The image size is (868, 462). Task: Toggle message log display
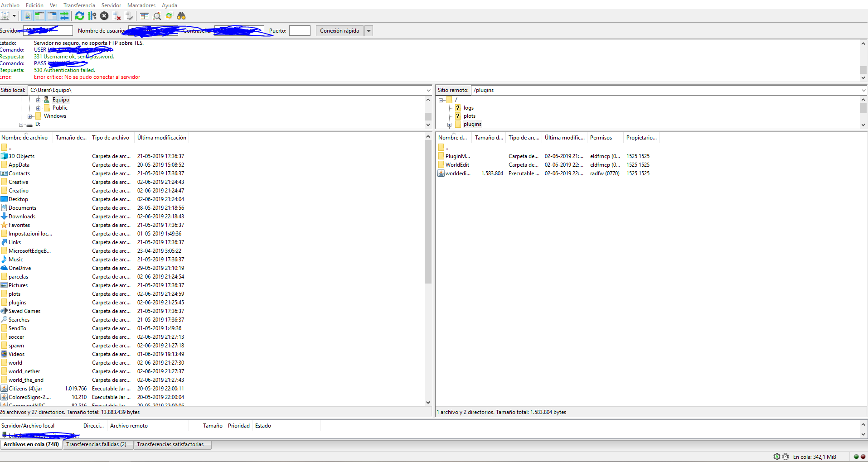27,16
